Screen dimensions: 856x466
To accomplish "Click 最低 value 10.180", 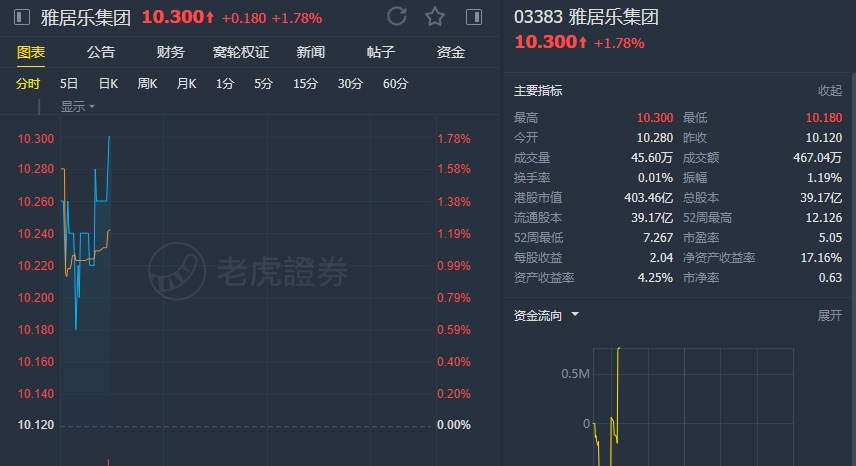I will [x=824, y=118].
